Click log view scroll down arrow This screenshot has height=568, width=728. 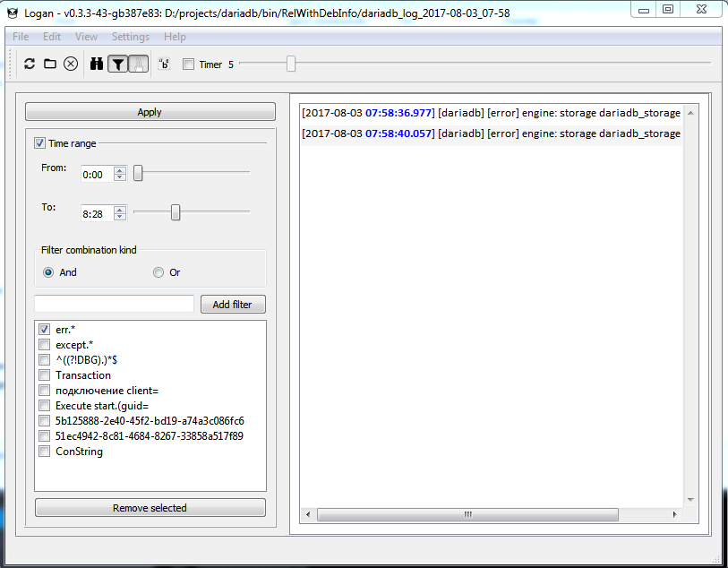pos(690,500)
